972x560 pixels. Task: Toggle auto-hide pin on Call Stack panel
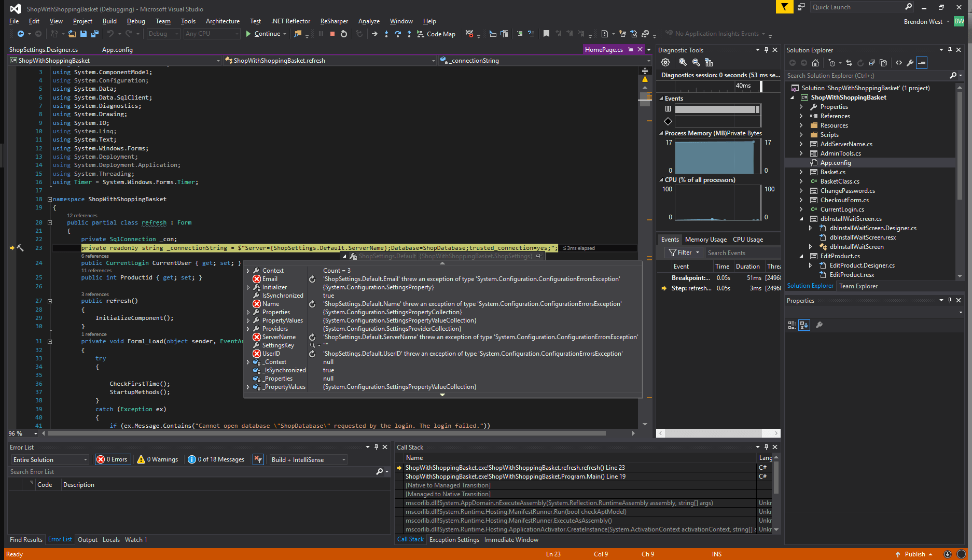(x=766, y=447)
